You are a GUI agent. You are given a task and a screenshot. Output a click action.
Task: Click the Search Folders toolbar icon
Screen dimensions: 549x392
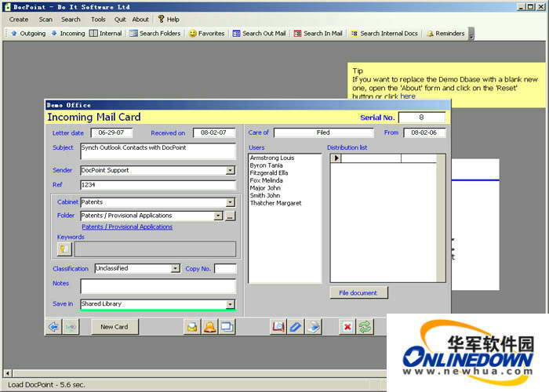click(x=133, y=33)
